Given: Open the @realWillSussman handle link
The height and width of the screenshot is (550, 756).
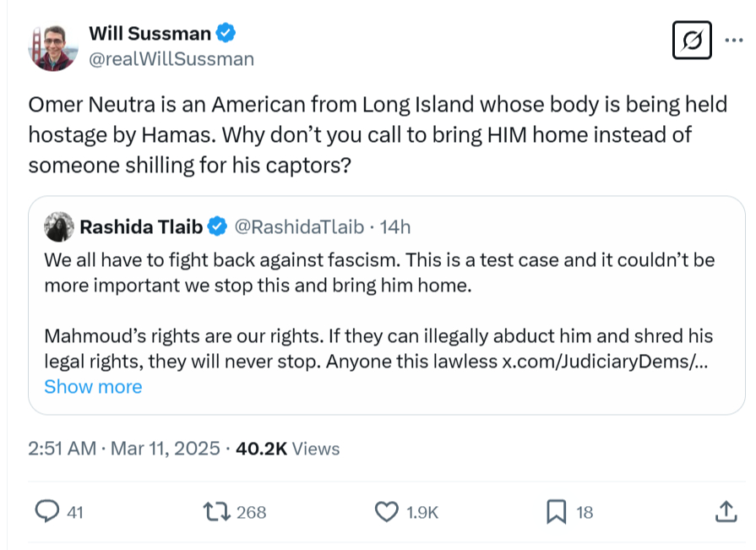Looking at the screenshot, I should (x=171, y=58).
